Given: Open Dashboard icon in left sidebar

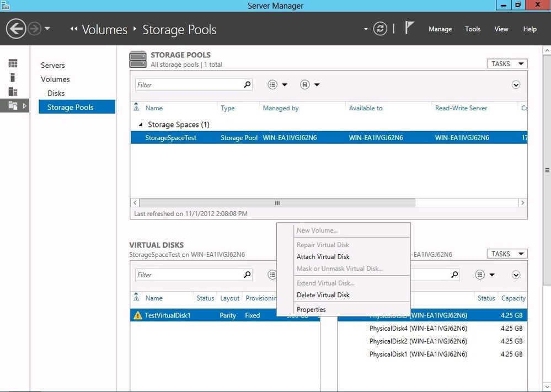Looking at the screenshot, I should pos(13,63).
